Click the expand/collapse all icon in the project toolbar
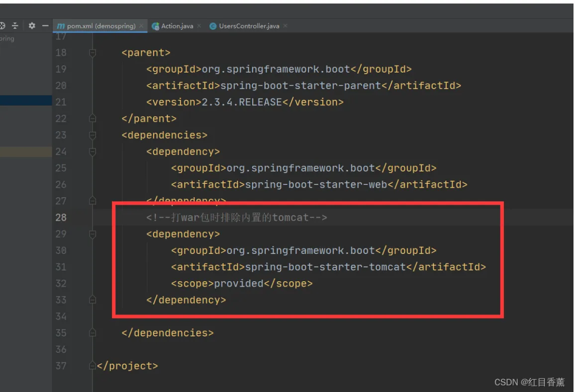 pos(15,26)
